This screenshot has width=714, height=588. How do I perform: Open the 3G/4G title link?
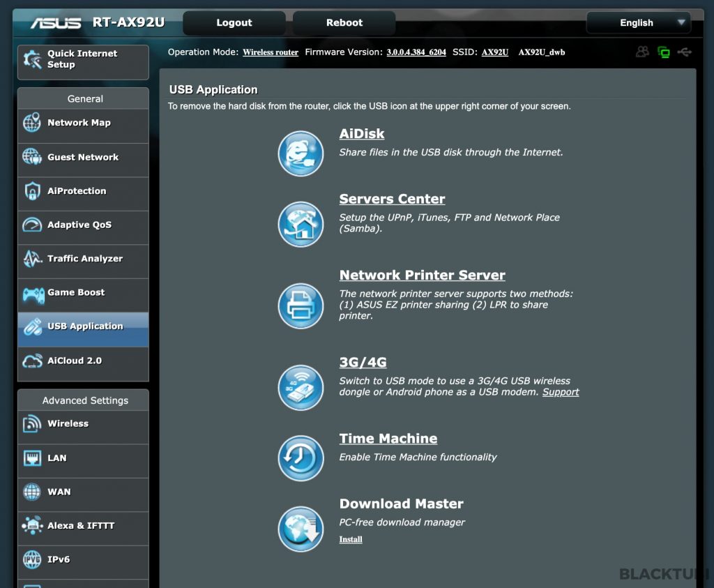click(x=363, y=363)
